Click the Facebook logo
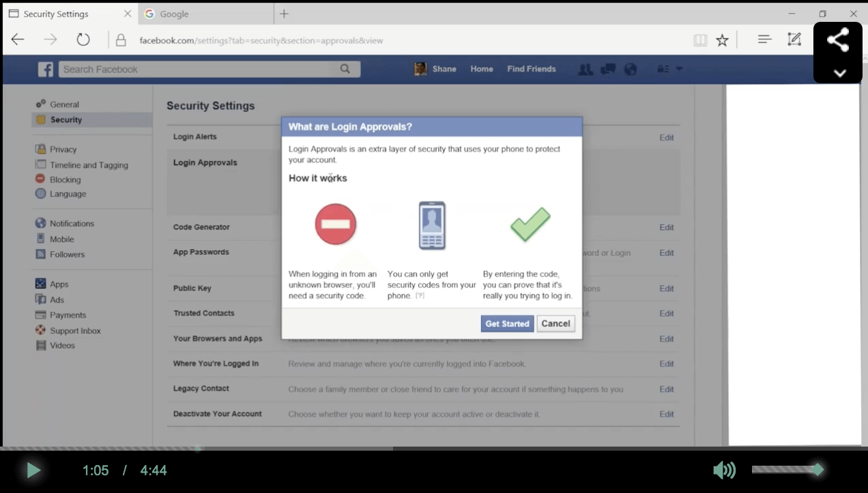 tap(46, 69)
